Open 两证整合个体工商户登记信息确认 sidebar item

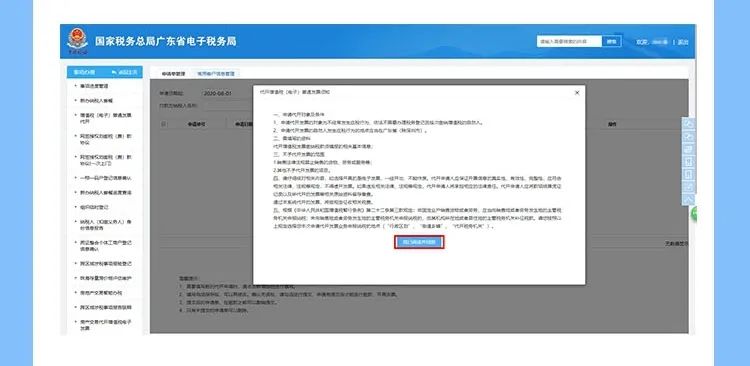105,246
